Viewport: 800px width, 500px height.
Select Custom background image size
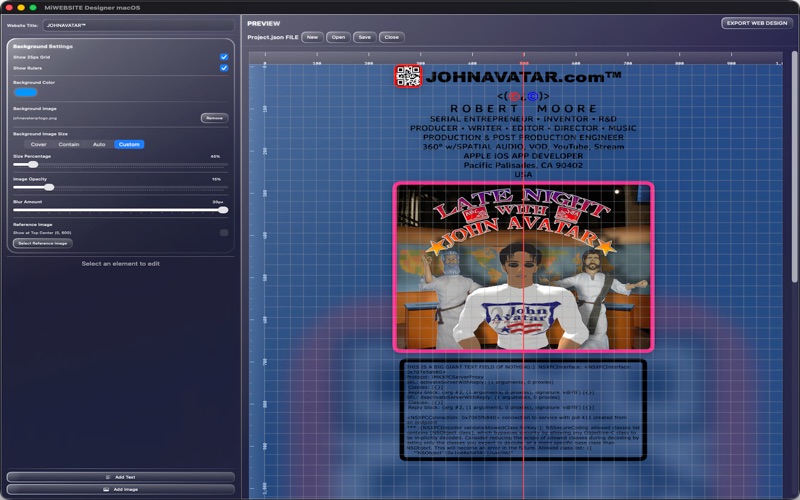pyautogui.click(x=129, y=144)
